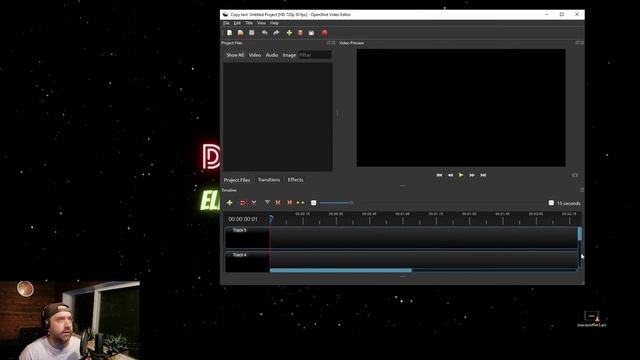The width and height of the screenshot is (640, 360).
Task: Jump to Previous Marker in timeline
Action: [x=278, y=203]
